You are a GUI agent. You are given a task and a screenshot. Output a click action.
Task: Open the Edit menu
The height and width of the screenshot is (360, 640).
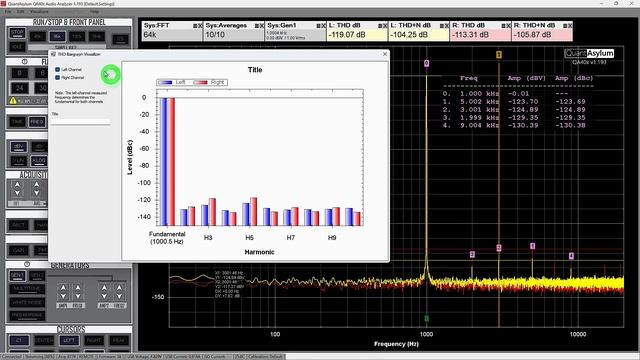point(20,11)
